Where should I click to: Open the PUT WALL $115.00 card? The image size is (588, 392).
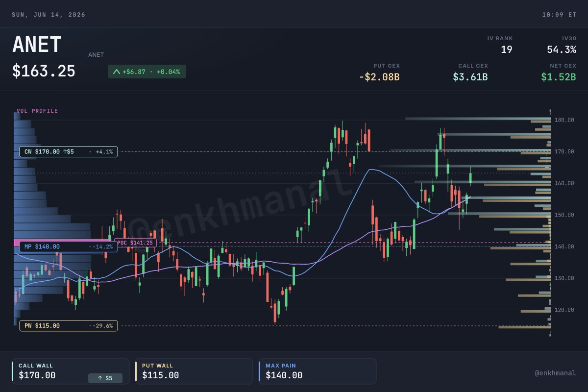(x=194, y=371)
